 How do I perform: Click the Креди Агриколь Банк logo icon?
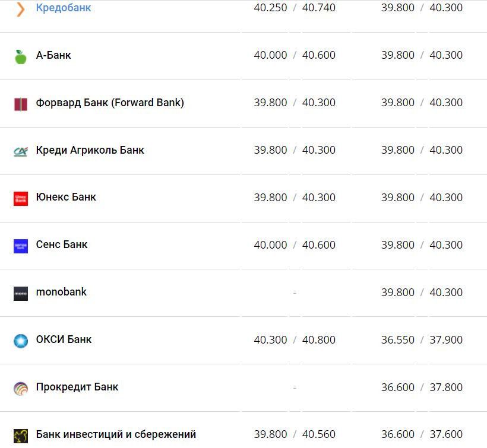click(x=21, y=151)
